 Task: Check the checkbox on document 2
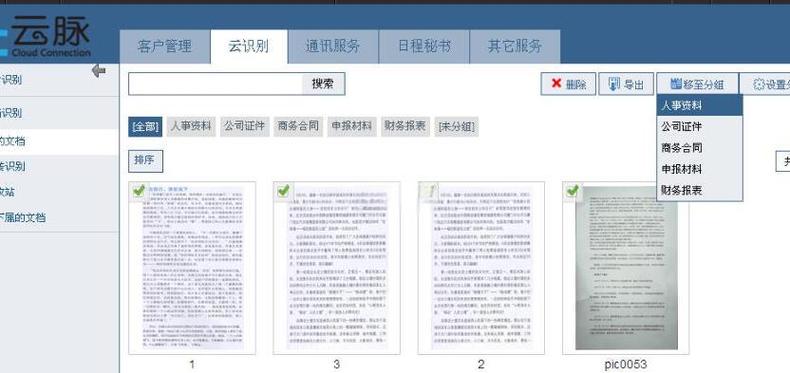[429, 191]
